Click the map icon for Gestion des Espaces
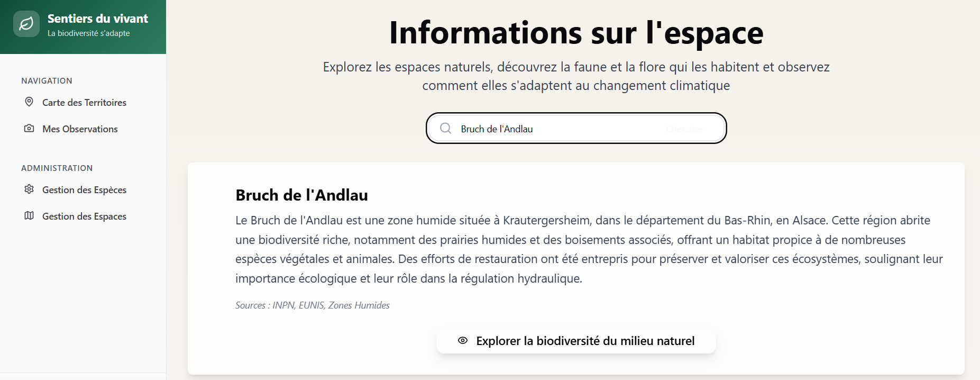The height and width of the screenshot is (380, 980). point(29,215)
